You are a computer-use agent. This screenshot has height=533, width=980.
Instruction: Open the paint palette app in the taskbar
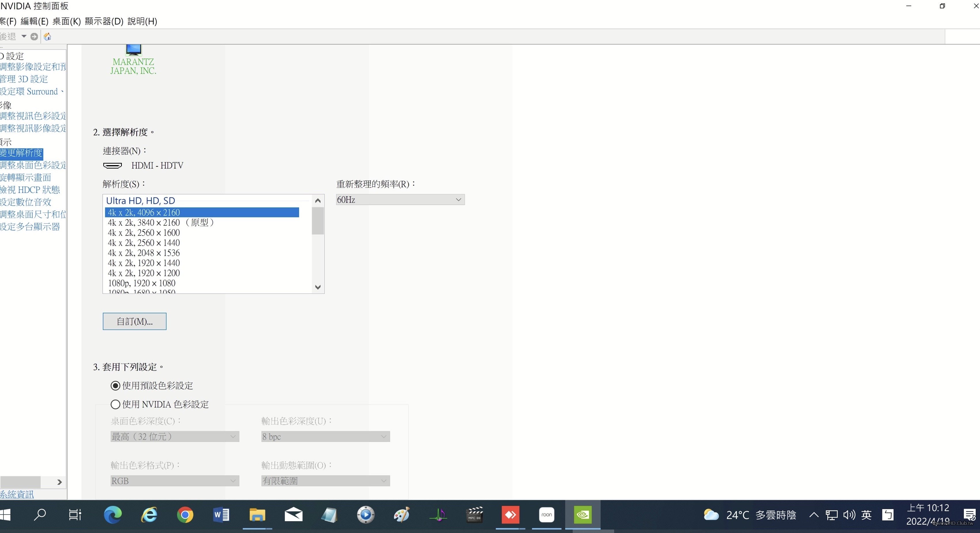pyautogui.click(x=402, y=515)
